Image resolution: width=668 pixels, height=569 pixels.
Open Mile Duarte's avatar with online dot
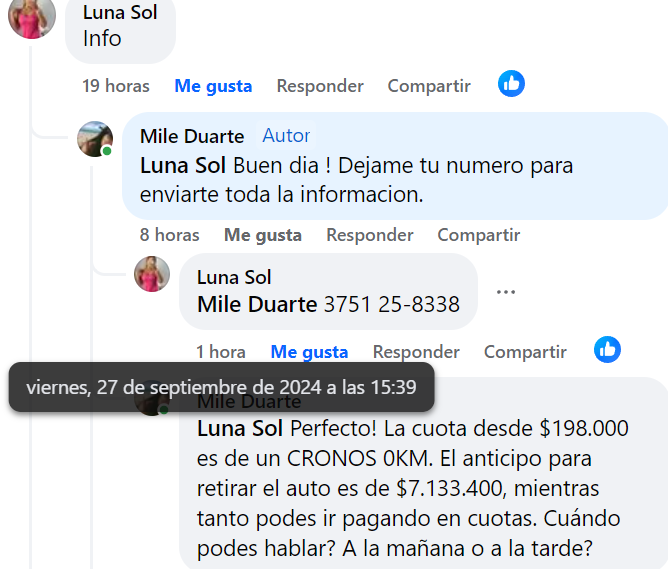(x=95, y=139)
